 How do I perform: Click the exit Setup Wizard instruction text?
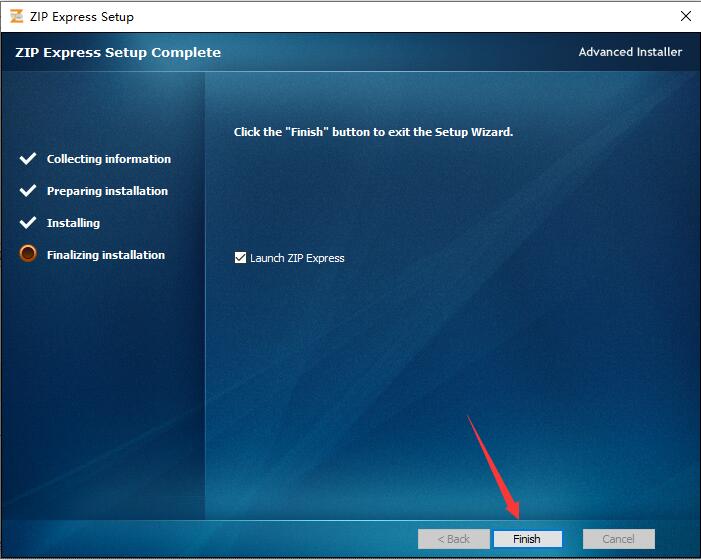tap(373, 132)
